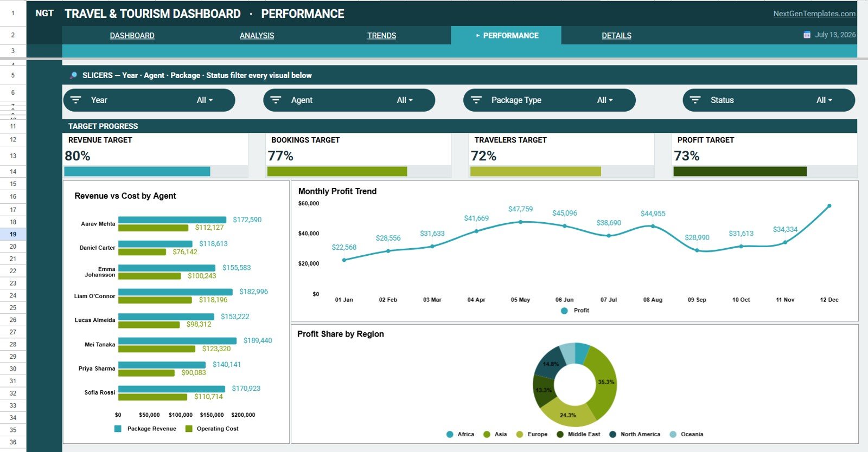
Task: Click the 05 May data point on profit line
Action: point(520,222)
